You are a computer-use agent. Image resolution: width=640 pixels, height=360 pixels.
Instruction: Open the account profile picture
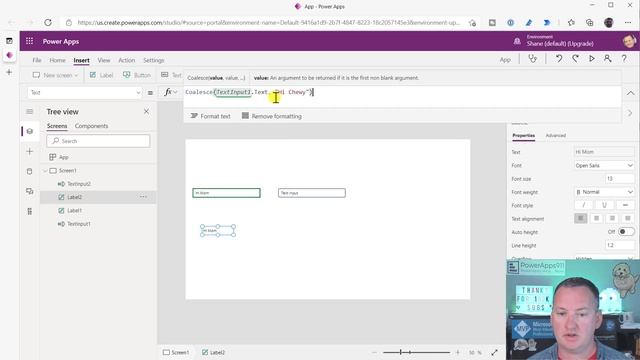629,41
